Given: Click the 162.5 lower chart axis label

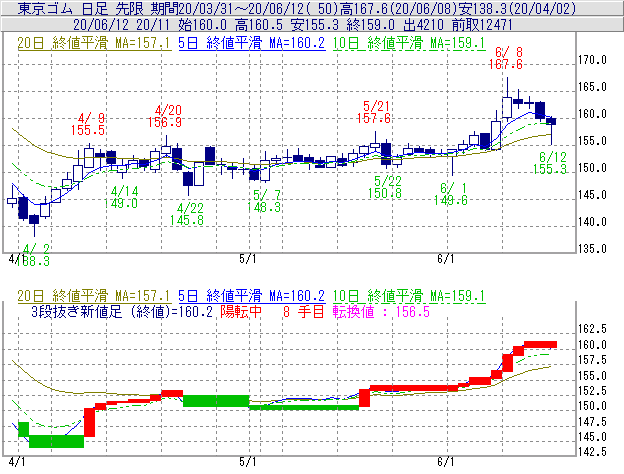Looking at the screenshot, I should click(592, 329).
